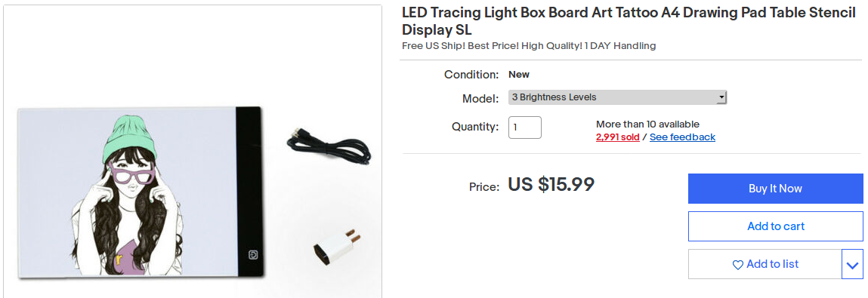
Task: Click the Quantity input field
Action: pos(525,127)
